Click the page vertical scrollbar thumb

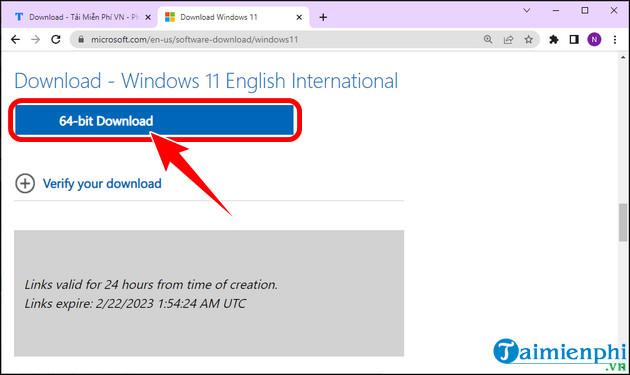point(623,223)
